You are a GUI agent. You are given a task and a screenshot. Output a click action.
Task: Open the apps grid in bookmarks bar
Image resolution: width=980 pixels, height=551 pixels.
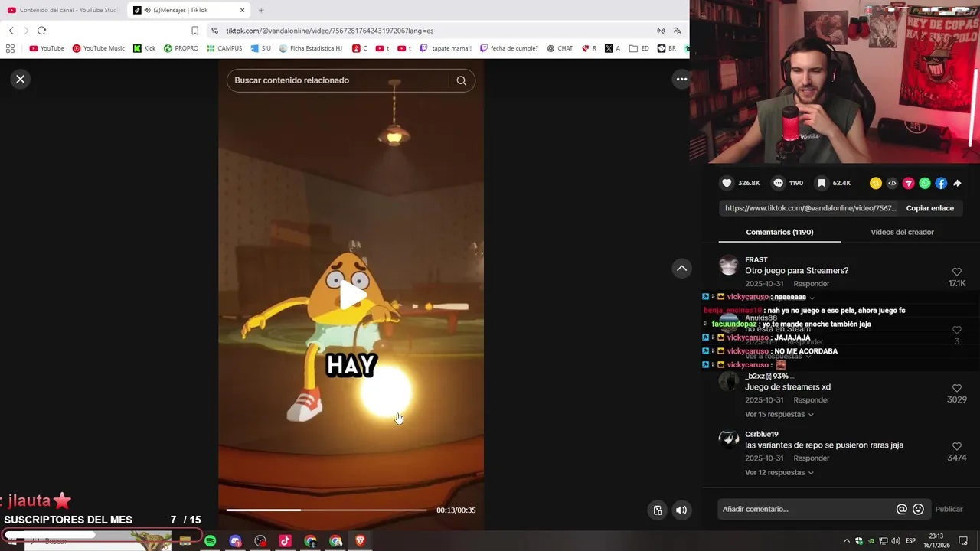(x=10, y=48)
